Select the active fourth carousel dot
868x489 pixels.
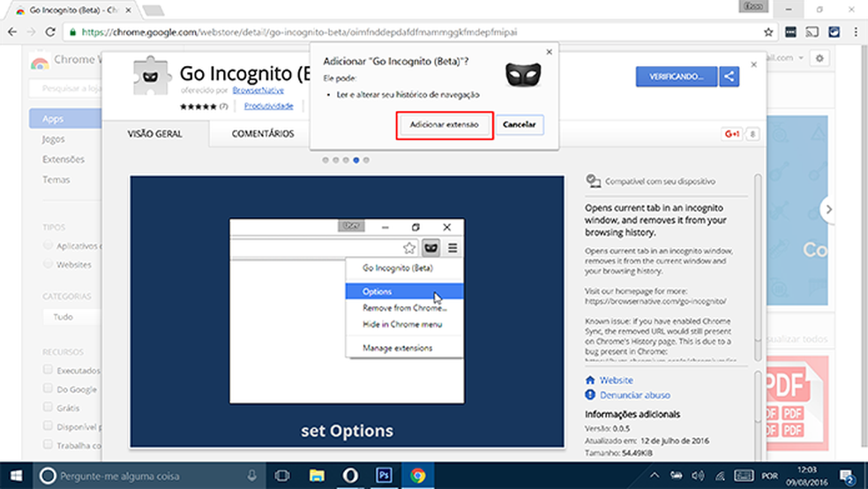click(356, 160)
